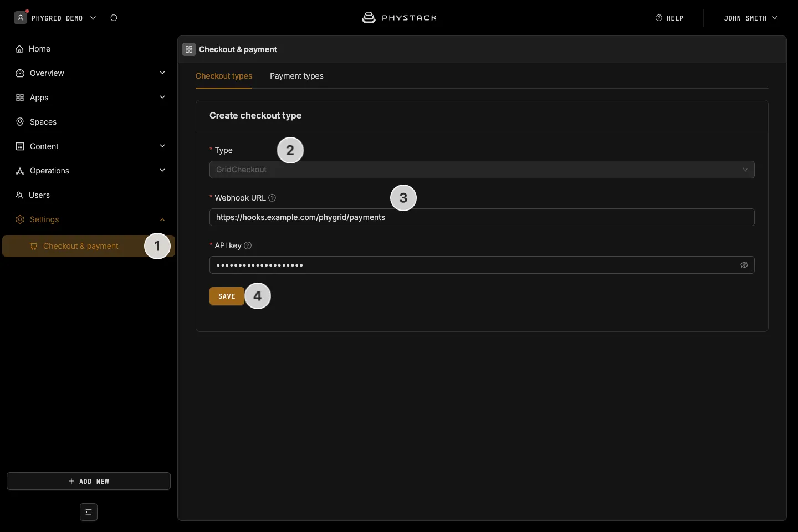Click the Content icon in sidebar
This screenshot has height=532, width=798.
(20, 146)
